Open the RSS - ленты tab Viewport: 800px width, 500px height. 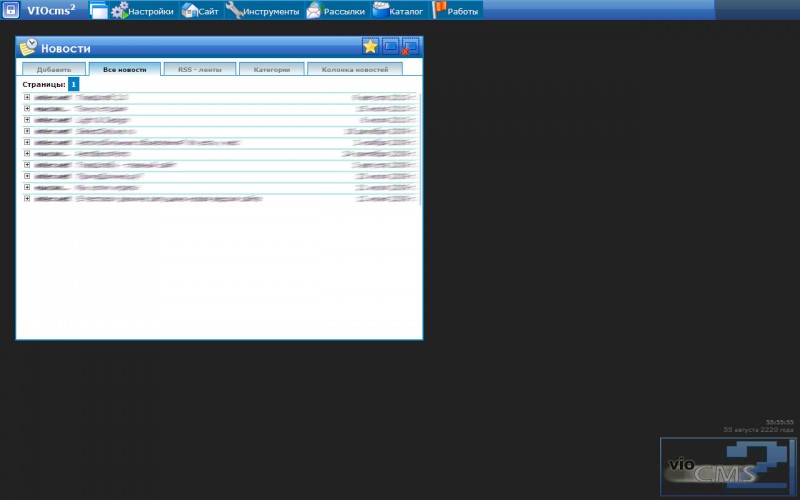pos(200,69)
